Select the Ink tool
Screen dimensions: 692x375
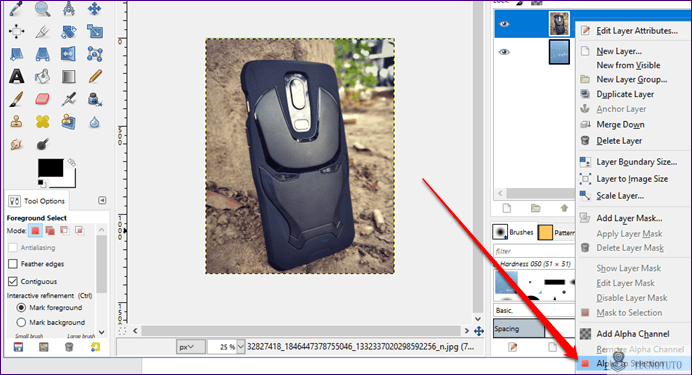[94, 99]
